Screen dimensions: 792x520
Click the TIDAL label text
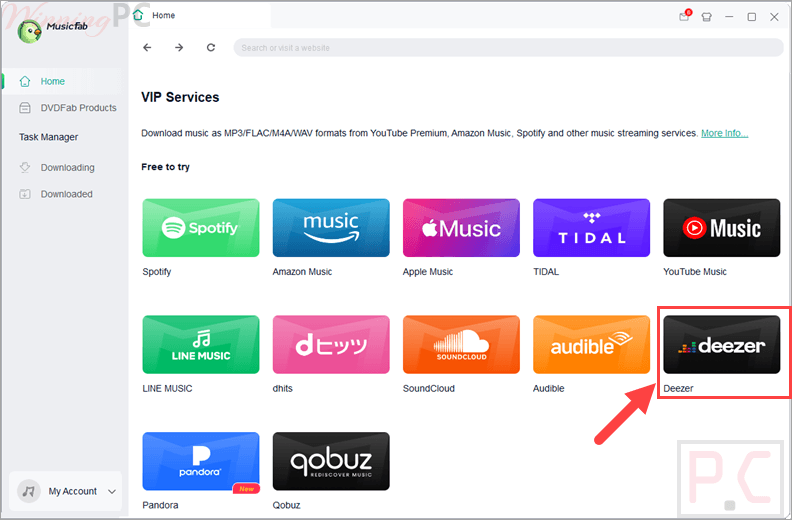[546, 272]
